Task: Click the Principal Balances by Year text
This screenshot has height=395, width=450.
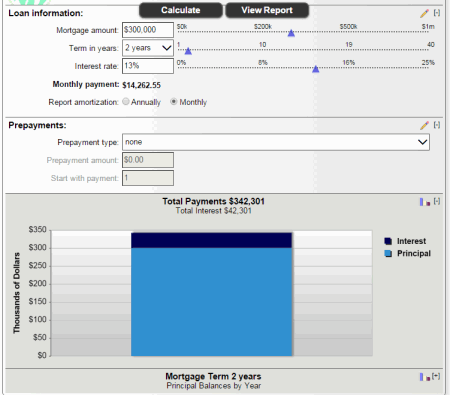Action: coord(214,386)
